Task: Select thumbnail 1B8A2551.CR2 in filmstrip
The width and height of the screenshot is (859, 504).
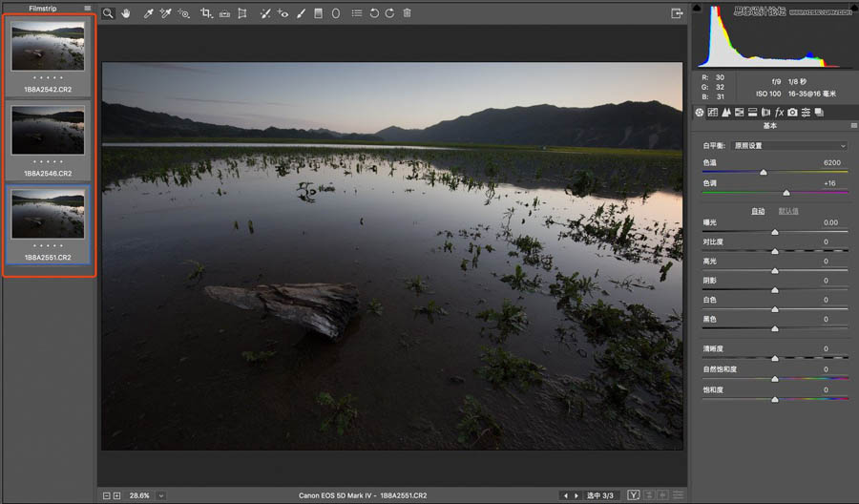Action: pyautogui.click(x=49, y=224)
